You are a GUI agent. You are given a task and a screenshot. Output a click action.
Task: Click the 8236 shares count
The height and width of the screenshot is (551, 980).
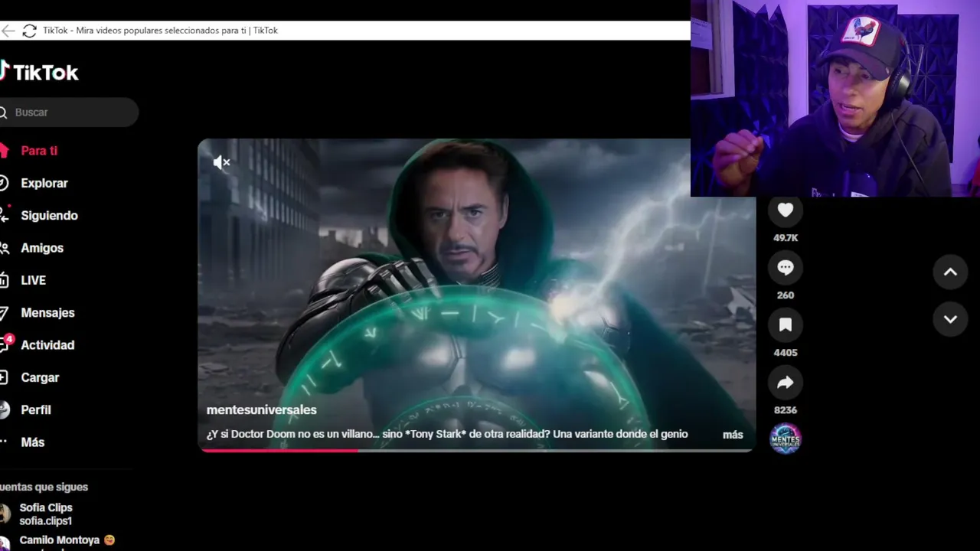pyautogui.click(x=786, y=410)
